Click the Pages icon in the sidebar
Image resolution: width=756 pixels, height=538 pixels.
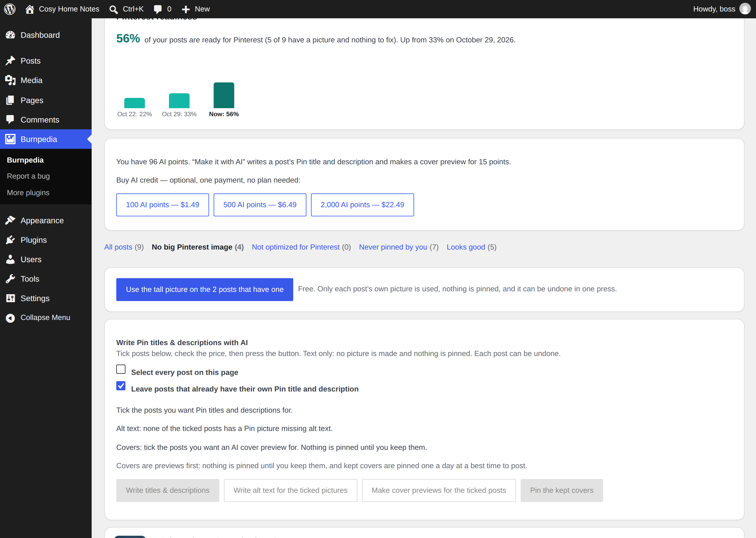click(10, 100)
